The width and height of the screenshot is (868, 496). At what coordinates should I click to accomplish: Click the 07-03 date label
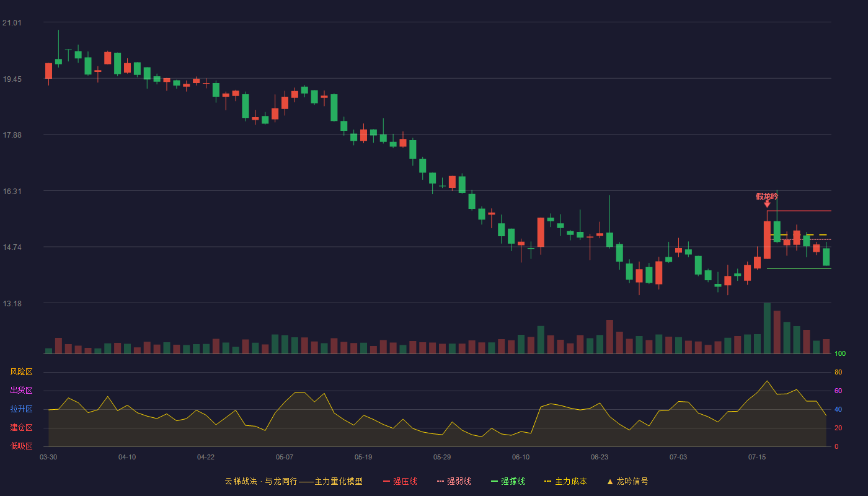pyautogui.click(x=678, y=457)
